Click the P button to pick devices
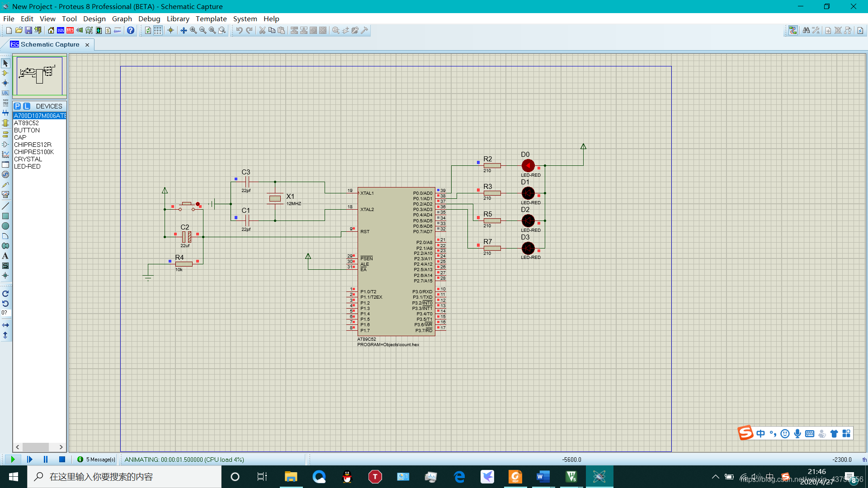Screen dimensions: 868x488 [17, 106]
